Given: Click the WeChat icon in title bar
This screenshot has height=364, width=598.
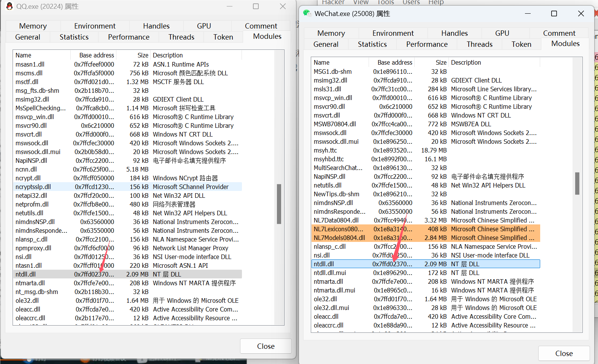Looking at the screenshot, I should (307, 13).
